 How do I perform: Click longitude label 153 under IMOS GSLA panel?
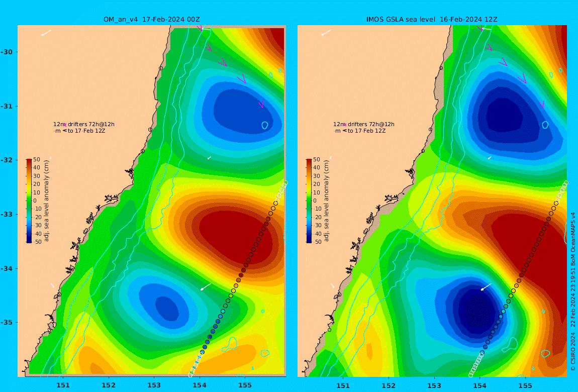pos(434,385)
